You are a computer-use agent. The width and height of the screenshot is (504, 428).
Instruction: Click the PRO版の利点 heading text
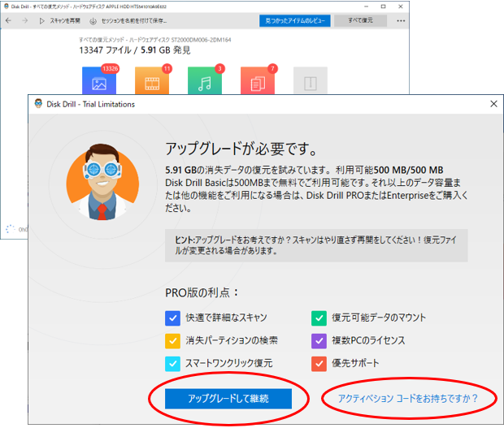coord(202,292)
